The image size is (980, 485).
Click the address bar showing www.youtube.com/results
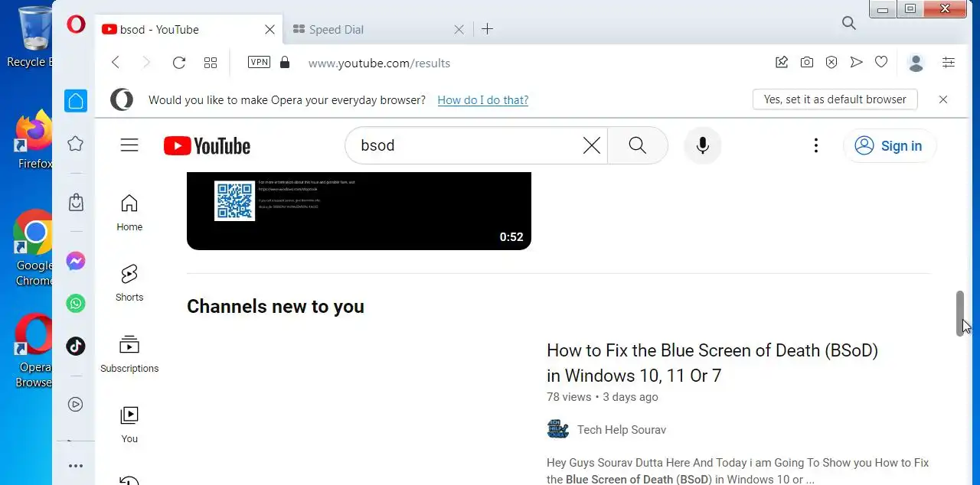379,63
